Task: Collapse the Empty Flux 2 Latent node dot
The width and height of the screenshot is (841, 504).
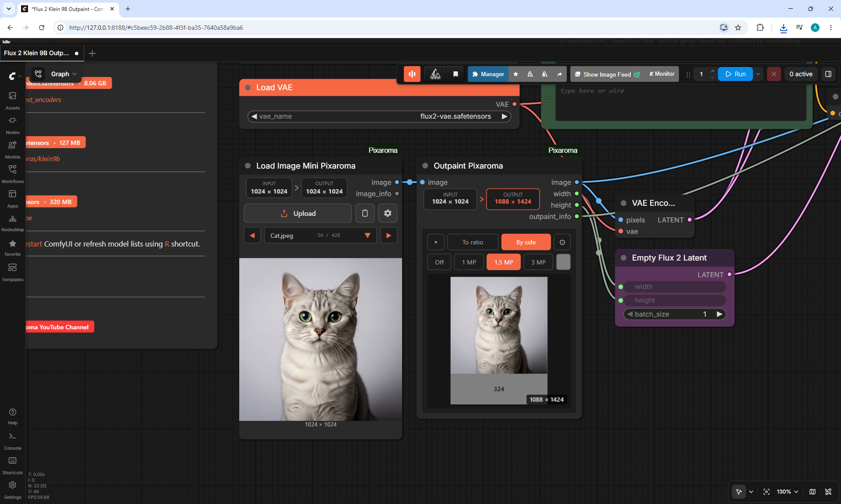Action: pyautogui.click(x=624, y=258)
